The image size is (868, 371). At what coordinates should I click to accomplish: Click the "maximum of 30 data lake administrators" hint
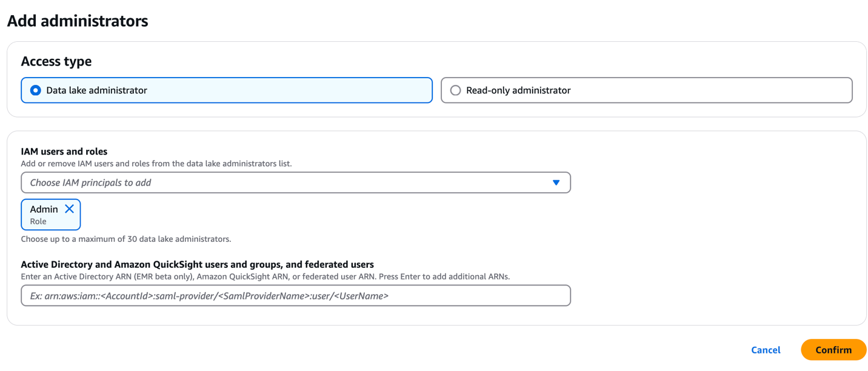coord(126,239)
